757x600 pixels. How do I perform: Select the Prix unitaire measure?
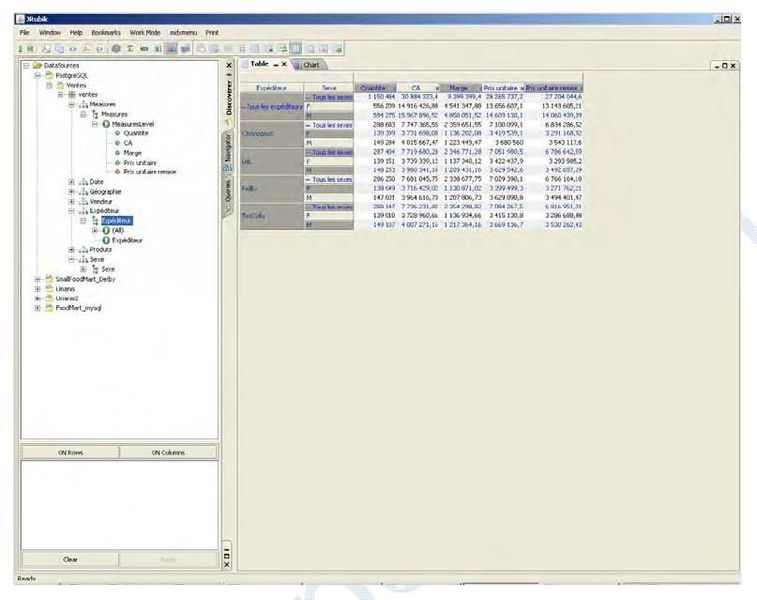[x=139, y=162]
